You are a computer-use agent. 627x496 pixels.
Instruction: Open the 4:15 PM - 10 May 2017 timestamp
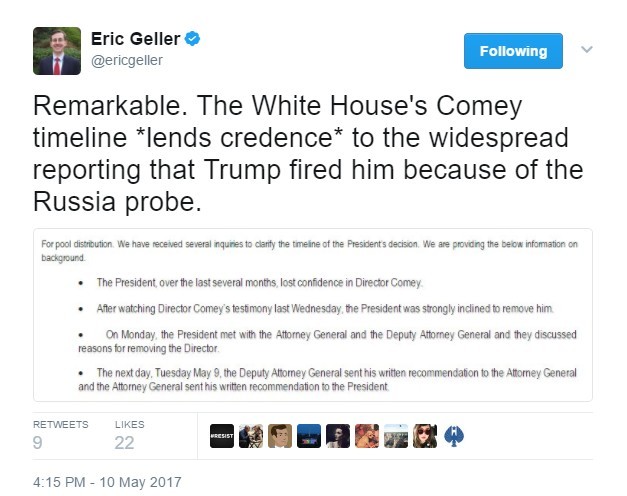click(107, 481)
